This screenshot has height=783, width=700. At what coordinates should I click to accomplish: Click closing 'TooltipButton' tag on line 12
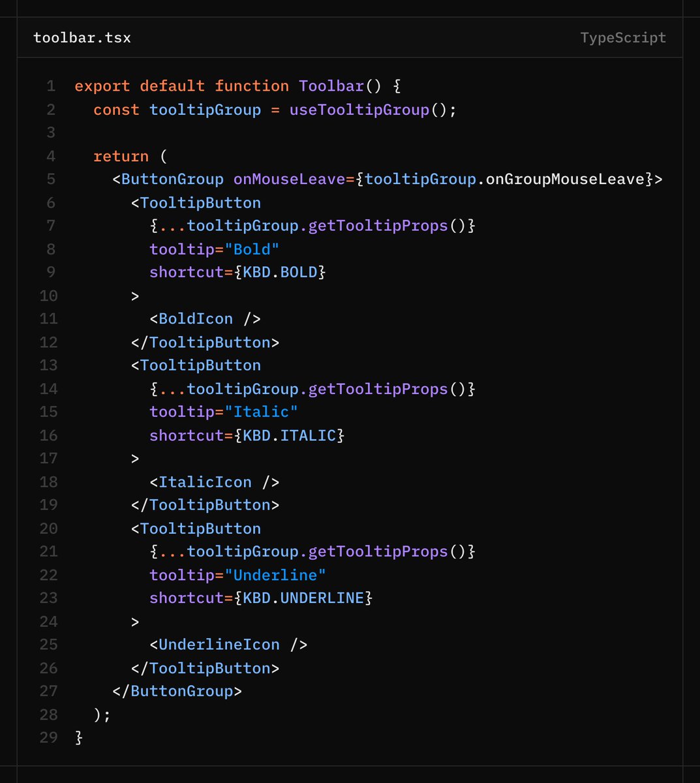209,343
